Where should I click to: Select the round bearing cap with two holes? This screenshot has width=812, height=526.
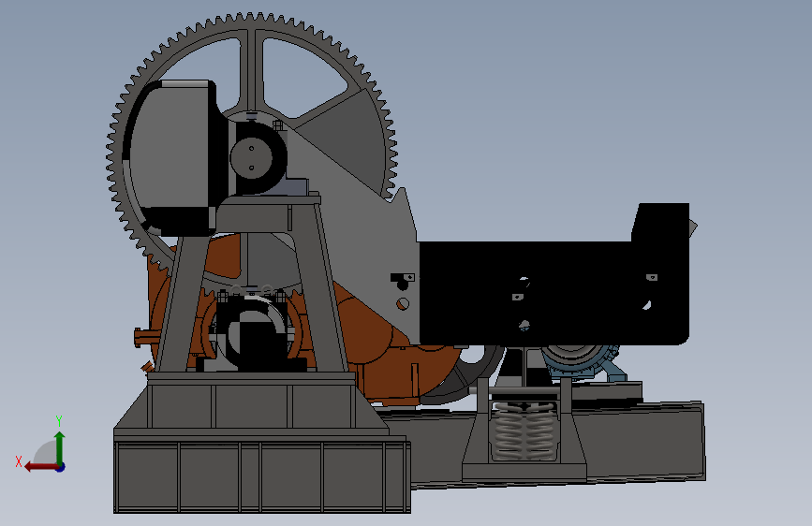coord(251,158)
